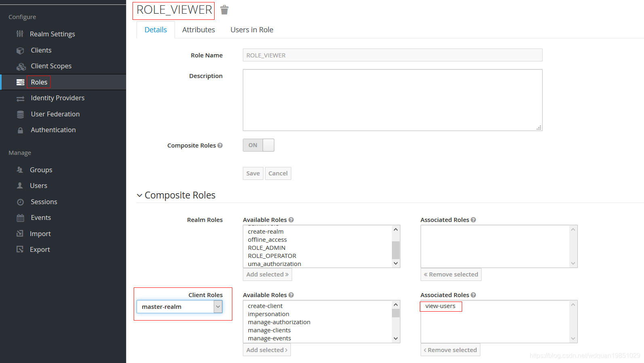The height and width of the screenshot is (363, 644).
Task: Select ROLE_ADMIN in available realm roles
Action: pos(267,248)
